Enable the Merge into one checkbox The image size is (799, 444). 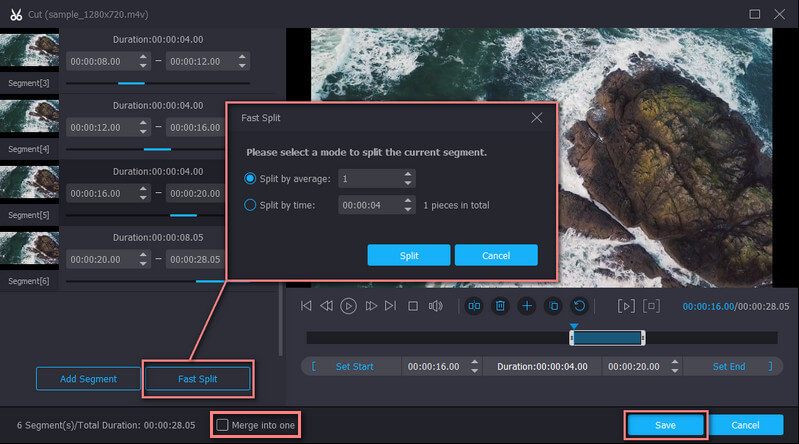point(222,425)
